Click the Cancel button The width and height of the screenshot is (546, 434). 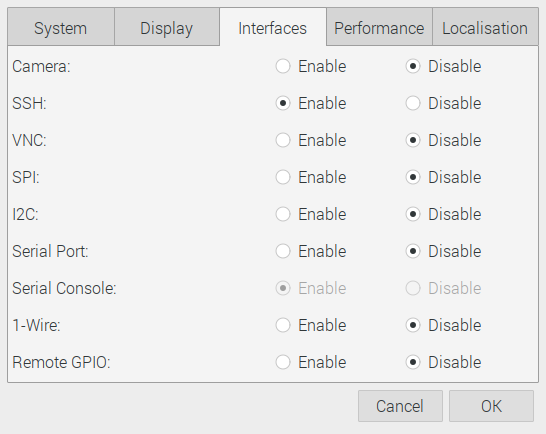[x=400, y=406]
